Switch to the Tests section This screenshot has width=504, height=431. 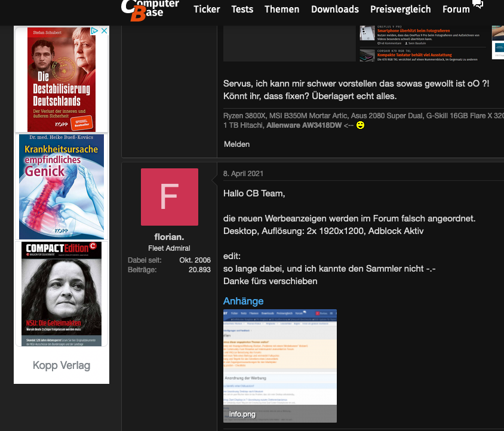[x=242, y=10]
